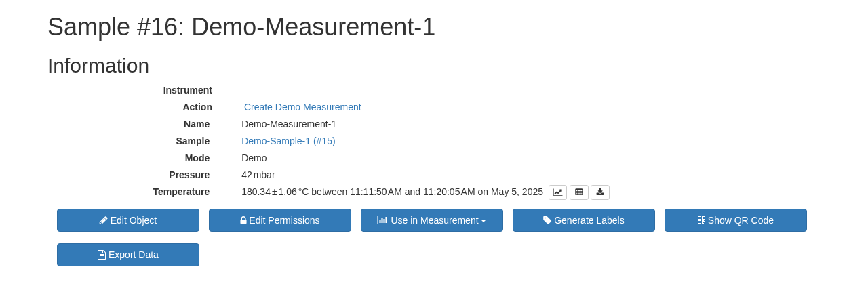Click the pencil icon on Edit Object
This screenshot has height=290, width=868.
(104, 220)
